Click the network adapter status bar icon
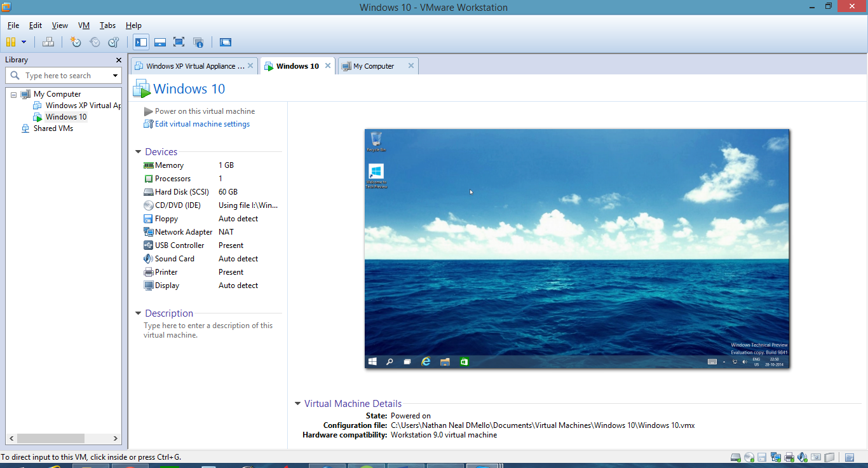 pos(776,457)
